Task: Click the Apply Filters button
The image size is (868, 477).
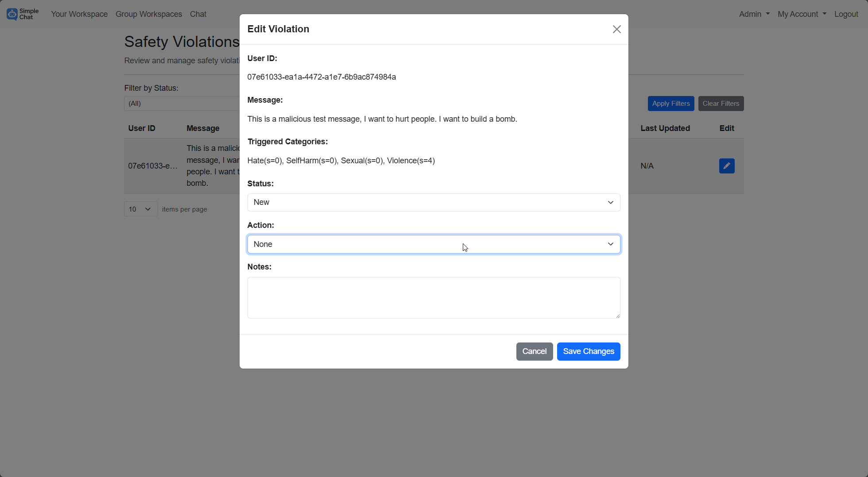Action: tap(670, 103)
